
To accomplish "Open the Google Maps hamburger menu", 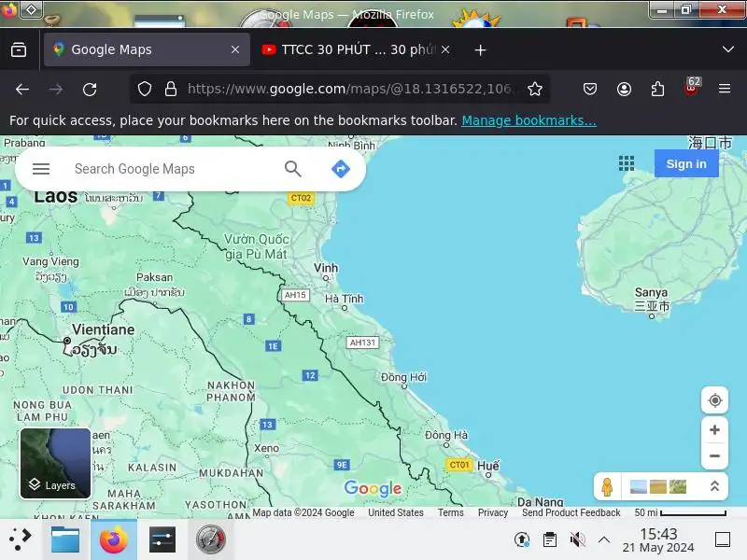I will point(41,169).
